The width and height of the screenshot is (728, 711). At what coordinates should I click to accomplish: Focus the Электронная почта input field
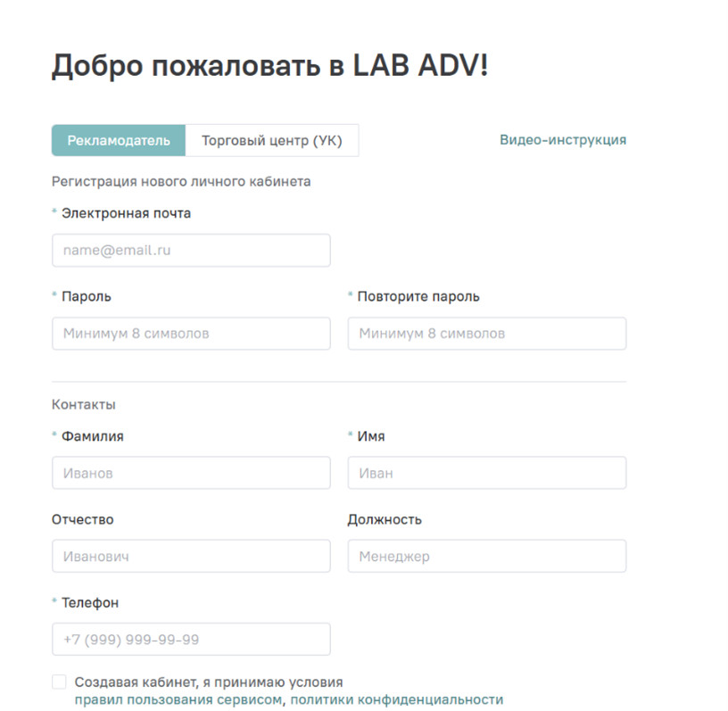tap(191, 251)
